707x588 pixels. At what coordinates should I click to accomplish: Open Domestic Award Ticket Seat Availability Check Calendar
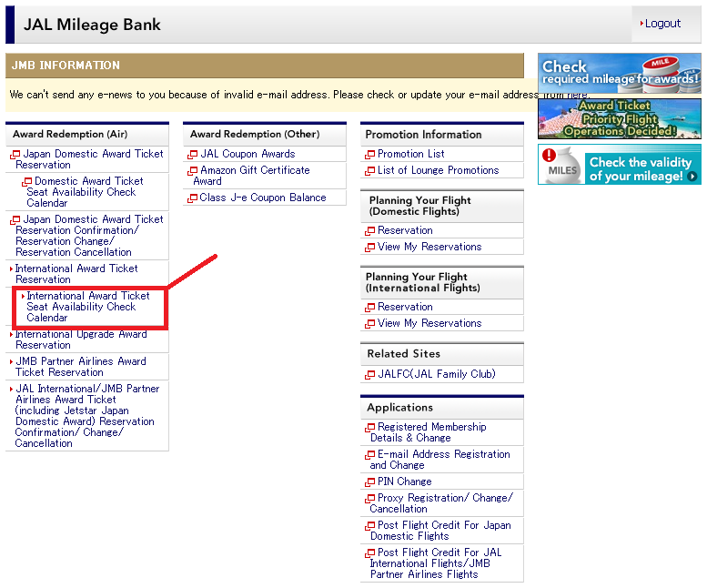coord(85,192)
